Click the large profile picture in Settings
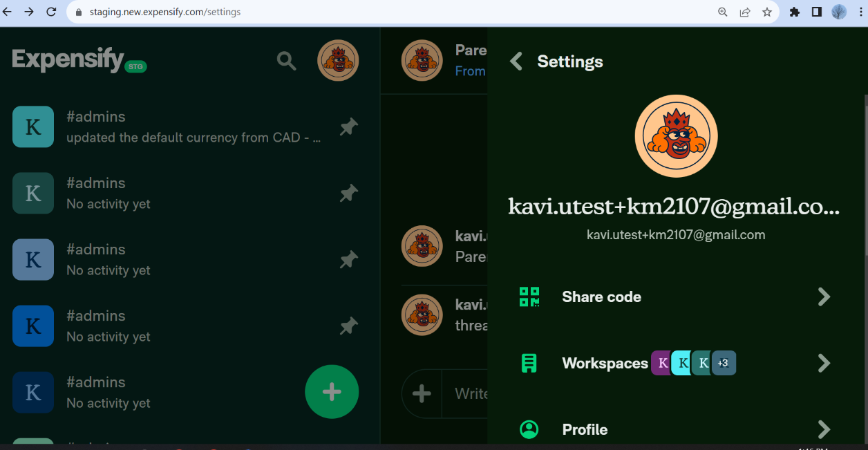 676,136
